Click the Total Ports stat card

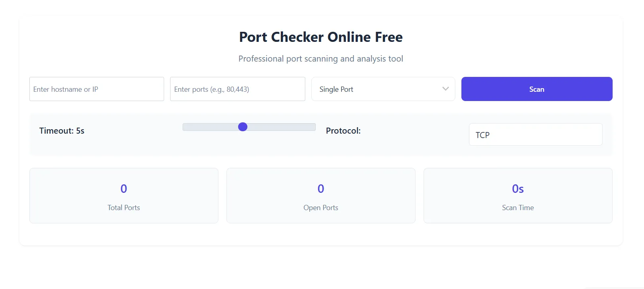(x=124, y=196)
